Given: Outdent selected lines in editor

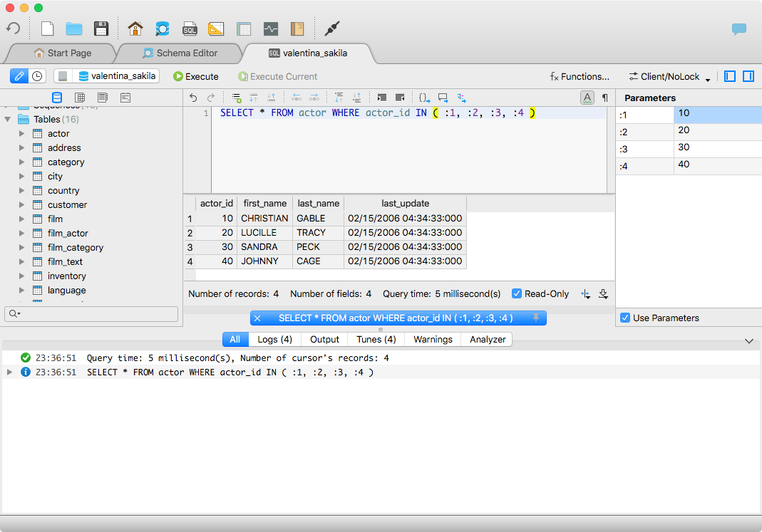Looking at the screenshot, I should [400, 98].
